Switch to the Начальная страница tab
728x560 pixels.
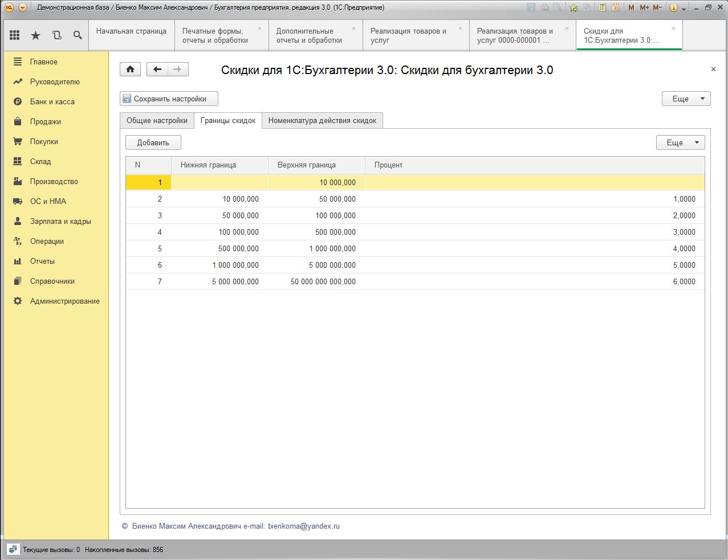pyautogui.click(x=131, y=35)
